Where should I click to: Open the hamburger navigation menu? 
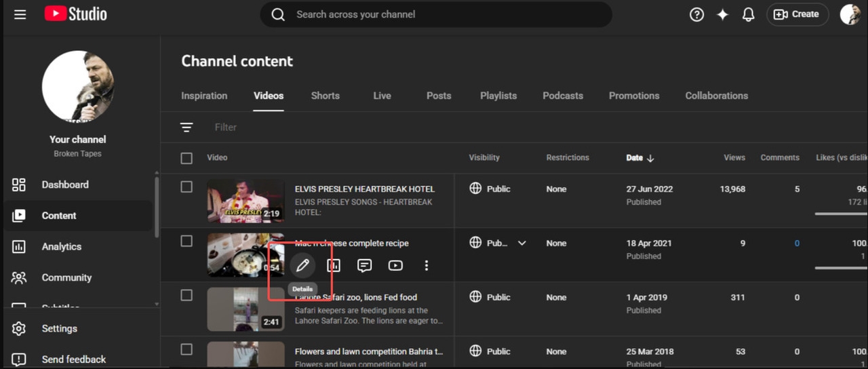pos(20,14)
